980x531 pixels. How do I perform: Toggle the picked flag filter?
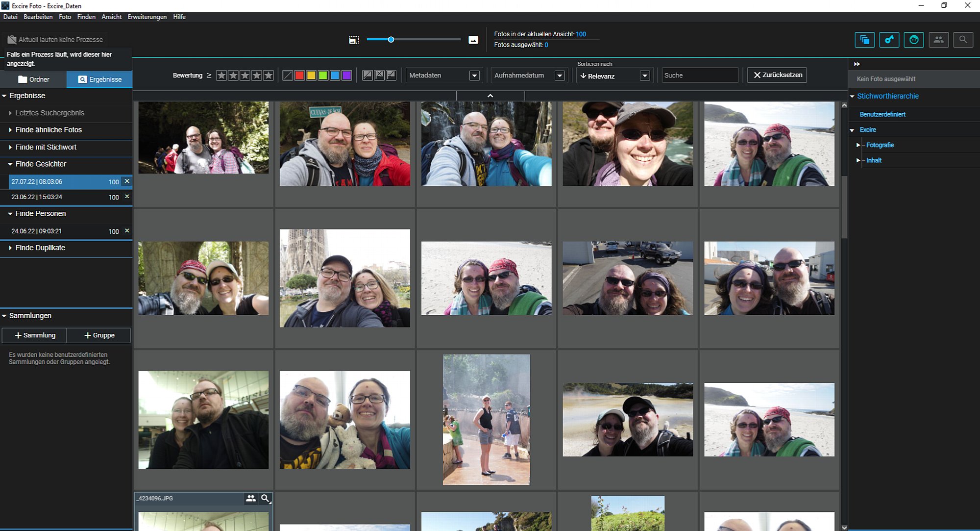point(391,75)
